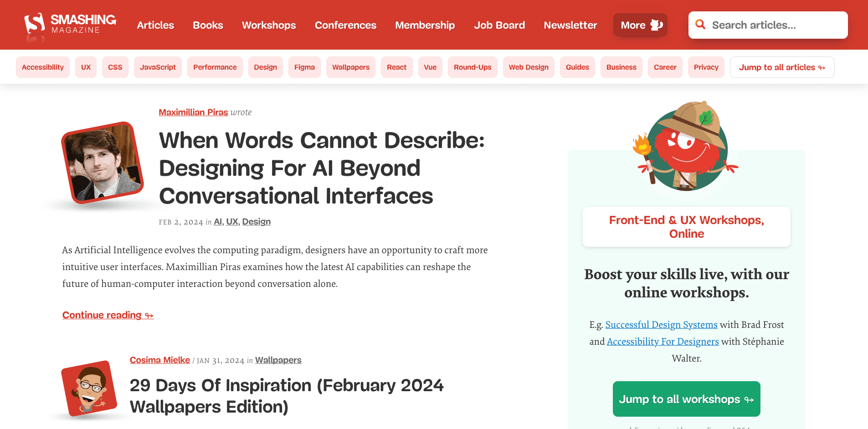
Task: Open Maximillian Piras author link
Action: pyautogui.click(x=193, y=112)
